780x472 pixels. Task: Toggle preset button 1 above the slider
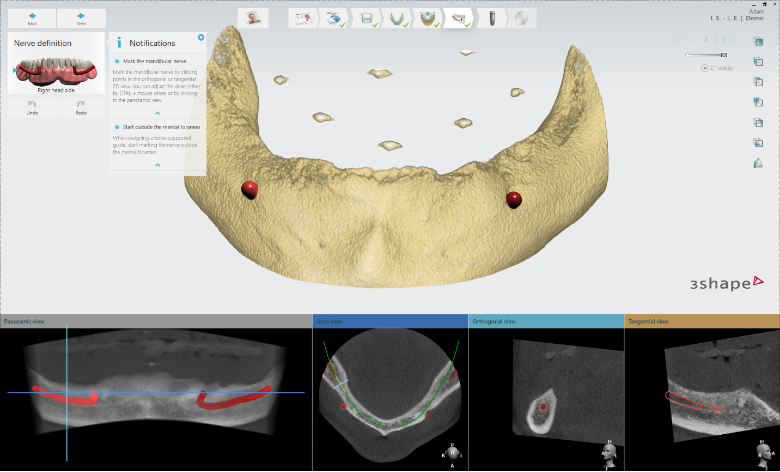pos(689,41)
